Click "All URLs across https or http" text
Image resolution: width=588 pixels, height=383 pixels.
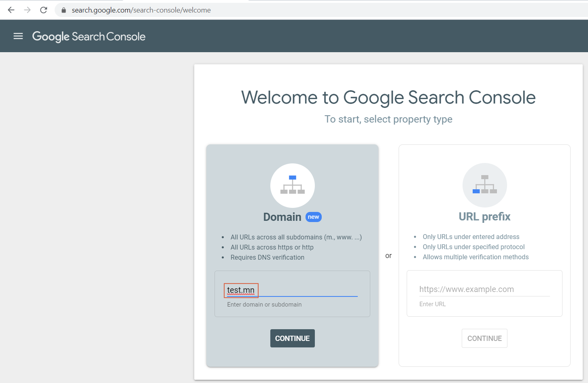pyautogui.click(x=272, y=248)
